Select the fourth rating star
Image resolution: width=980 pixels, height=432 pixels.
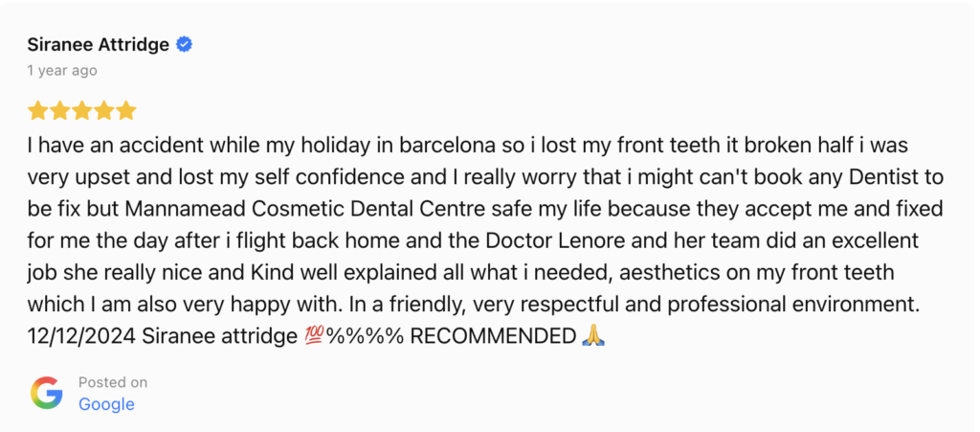pos(103,111)
